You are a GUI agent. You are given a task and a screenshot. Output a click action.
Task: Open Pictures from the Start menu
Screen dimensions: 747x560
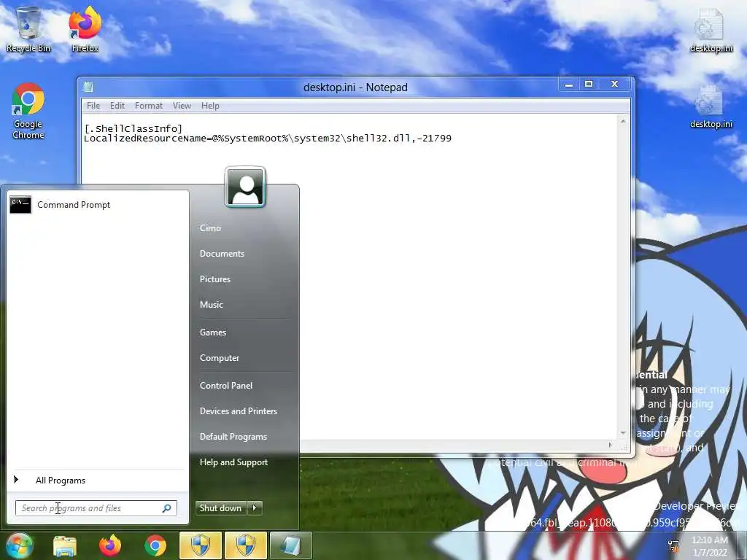[x=215, y=279]
